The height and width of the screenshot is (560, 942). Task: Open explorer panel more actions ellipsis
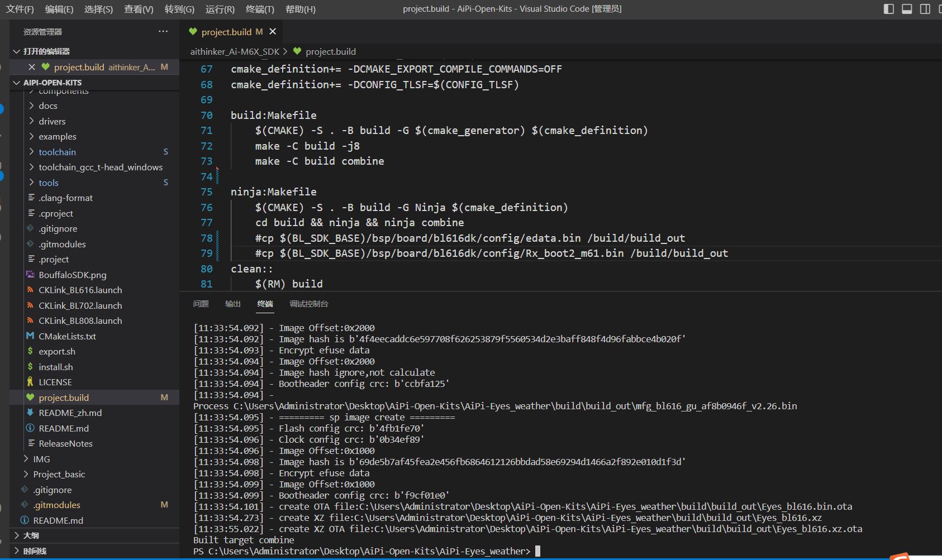(x=163, y=31)
